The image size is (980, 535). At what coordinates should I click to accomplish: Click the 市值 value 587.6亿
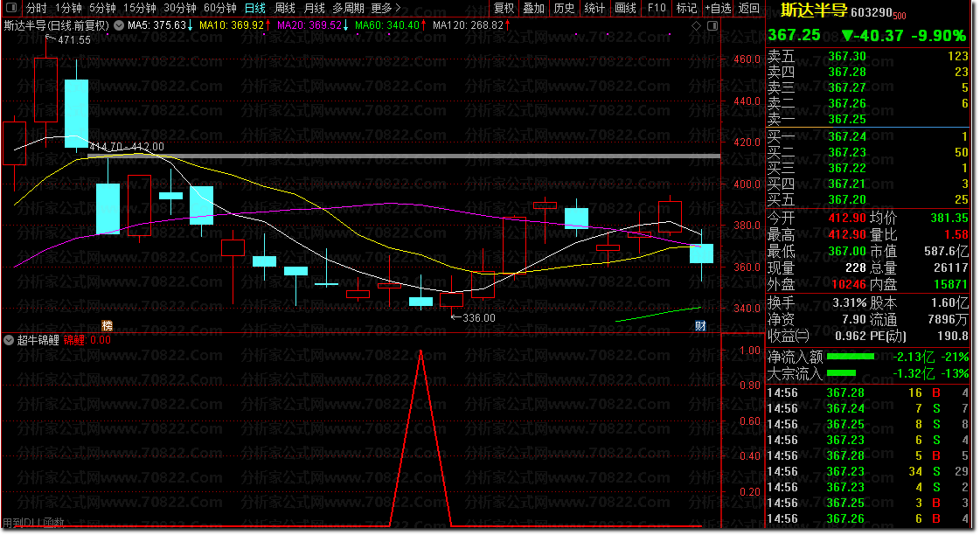946,251
